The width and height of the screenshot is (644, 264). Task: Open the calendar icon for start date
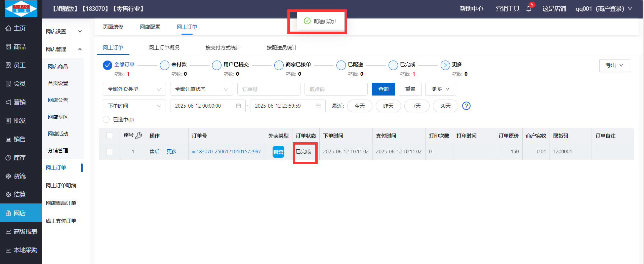tap(238, 106)
